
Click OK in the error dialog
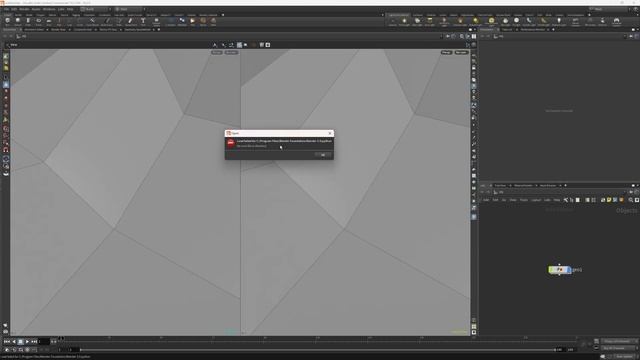pyautogui.click(x=323, y=155)
